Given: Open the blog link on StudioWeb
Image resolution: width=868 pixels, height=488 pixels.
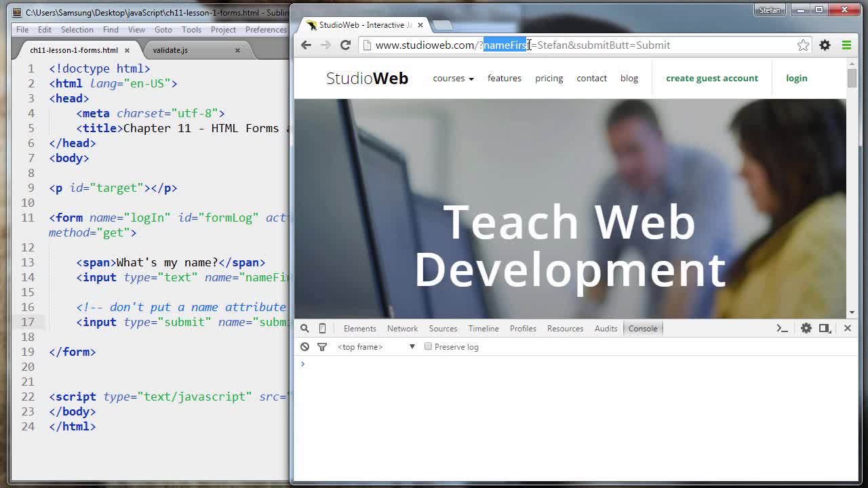Looking at the screenshot, I should [629, 78].
